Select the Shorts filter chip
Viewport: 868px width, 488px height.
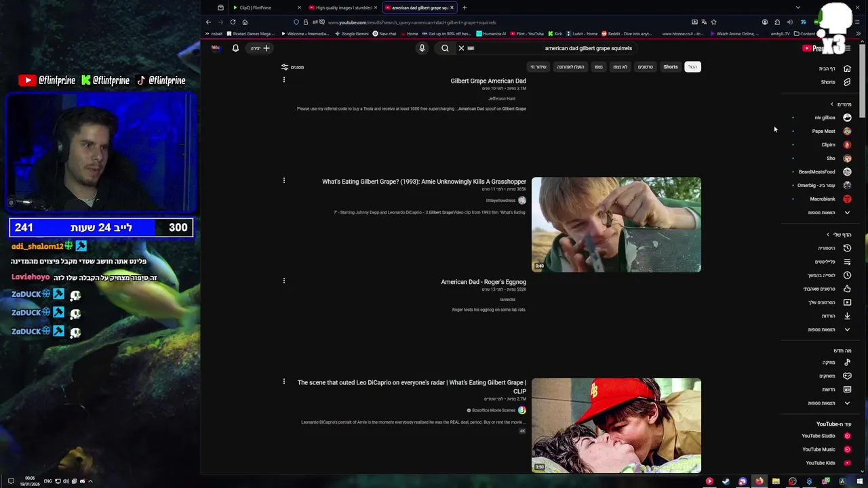[671, 67]
